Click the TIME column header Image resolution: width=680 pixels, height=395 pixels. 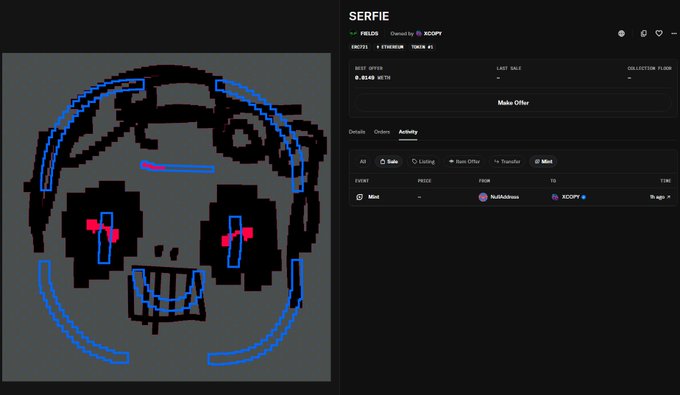tap(666, 181)
